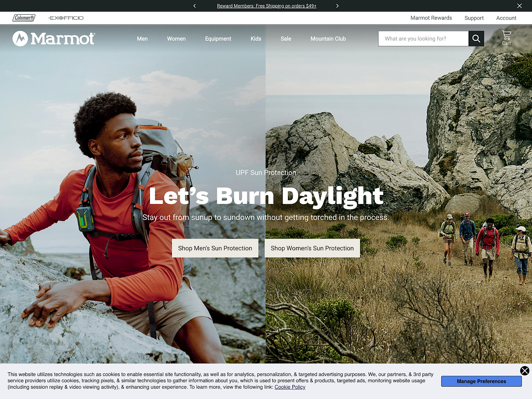
Task: Select the ExOfficio brand logo
Action: 66,18
